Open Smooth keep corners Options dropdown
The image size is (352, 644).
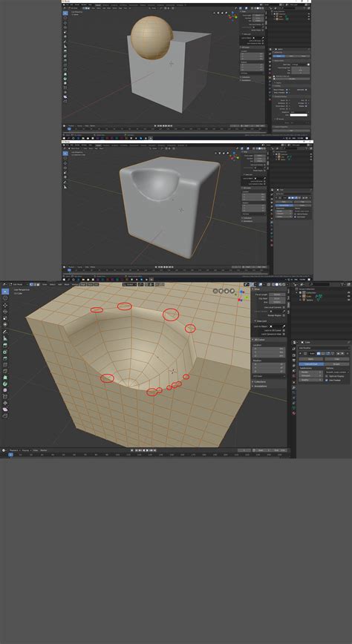(x=337, y=372)
